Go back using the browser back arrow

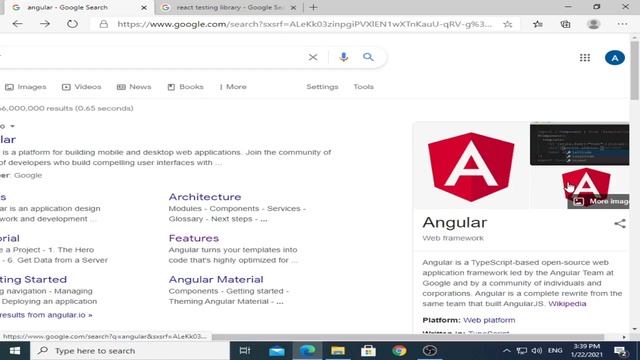point(18,24)
